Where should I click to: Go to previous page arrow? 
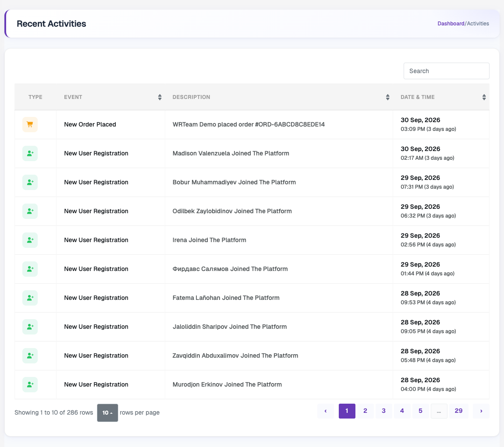(x=325, y=411)
